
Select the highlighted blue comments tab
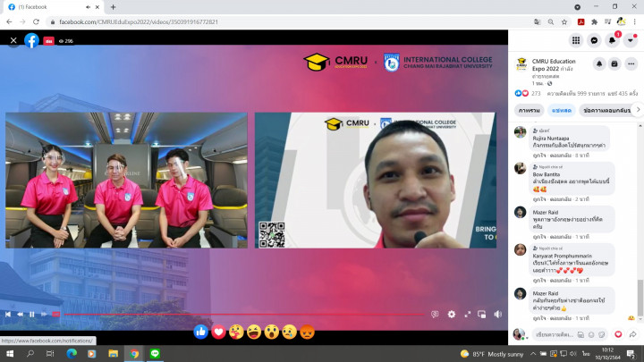click(x=562, y=111)
